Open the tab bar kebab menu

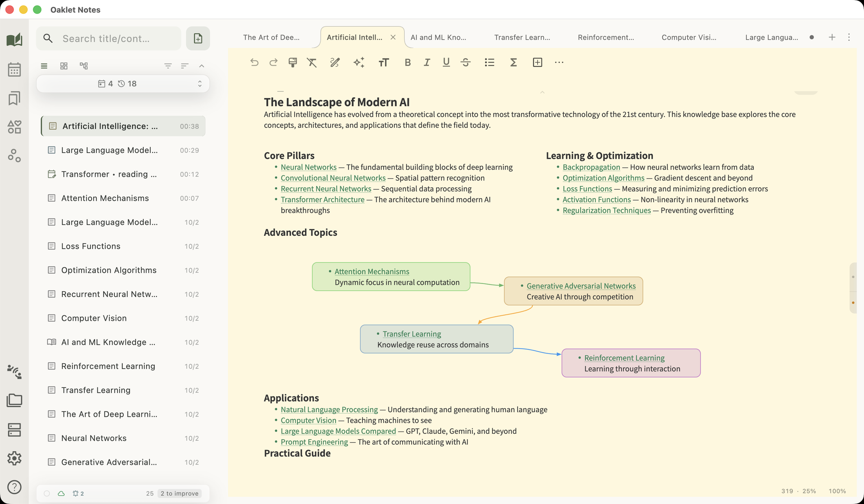click(x=849, y=37)
